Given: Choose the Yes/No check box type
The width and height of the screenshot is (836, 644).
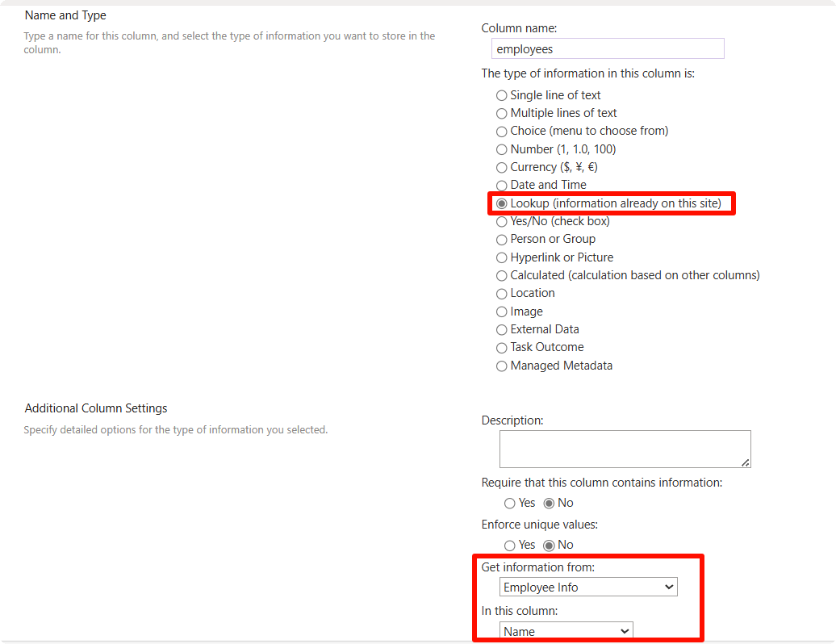Looking at the screenshot, I should click(501, 220).
